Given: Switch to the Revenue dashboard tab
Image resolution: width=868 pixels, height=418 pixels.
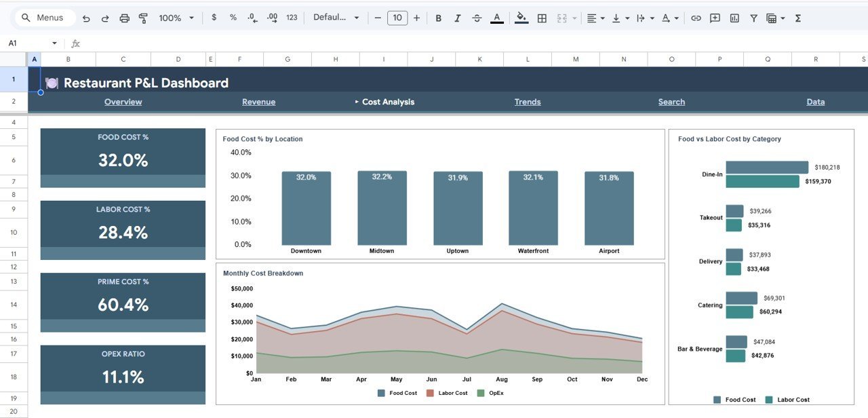Looking at the screenshot, I should click(x=258, y=102).
